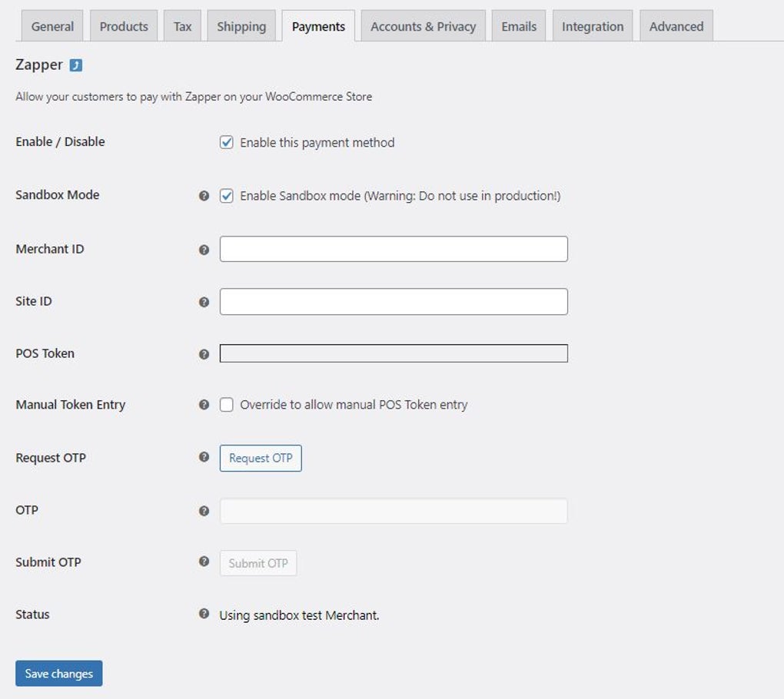
Task: Switch to the Accounts & Privacy tab
Action: coord(422,25)
